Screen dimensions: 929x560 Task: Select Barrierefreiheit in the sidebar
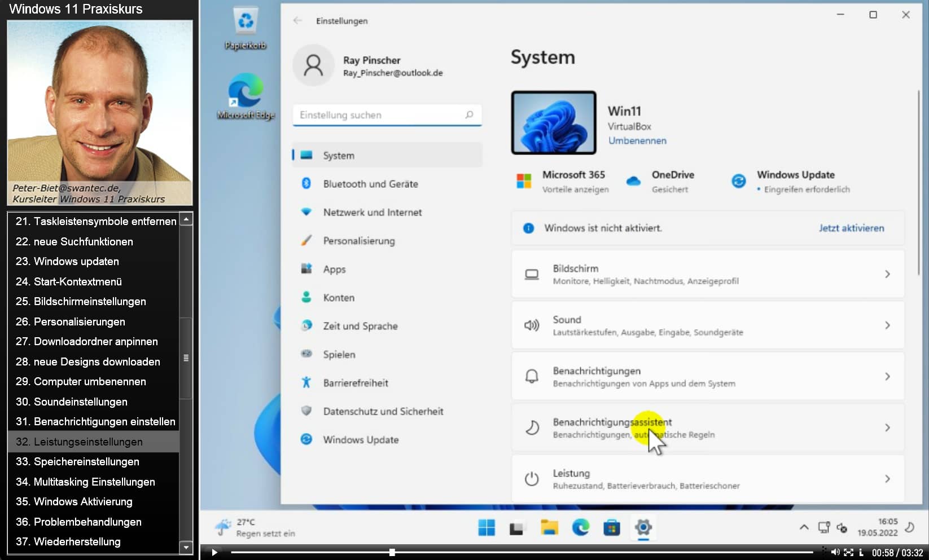coord(355,383)
